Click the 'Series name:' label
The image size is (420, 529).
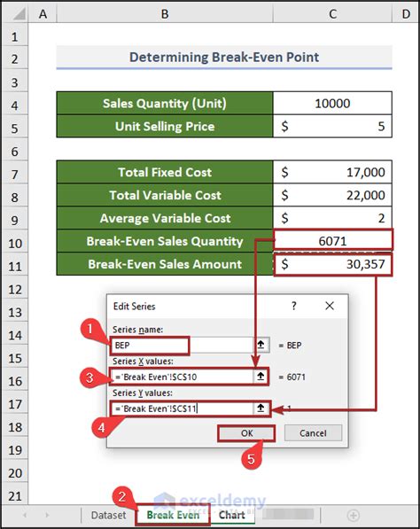click(137, 330)
